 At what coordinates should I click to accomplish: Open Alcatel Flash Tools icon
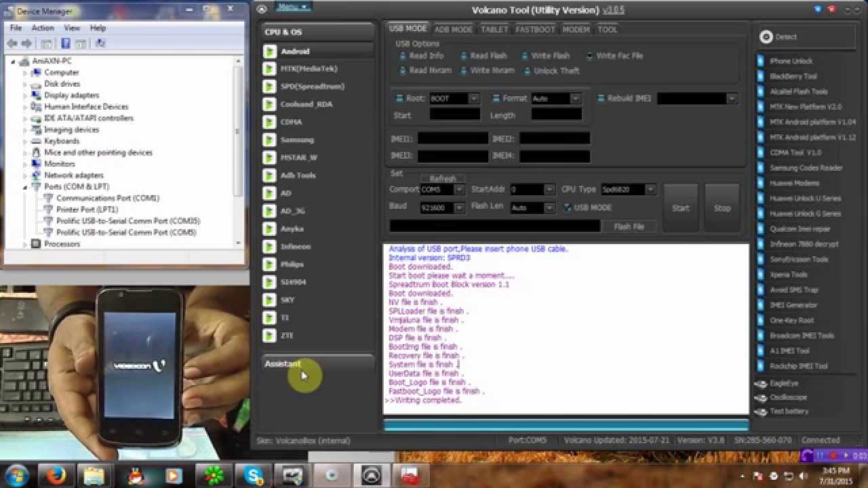(x=760, y=91)
